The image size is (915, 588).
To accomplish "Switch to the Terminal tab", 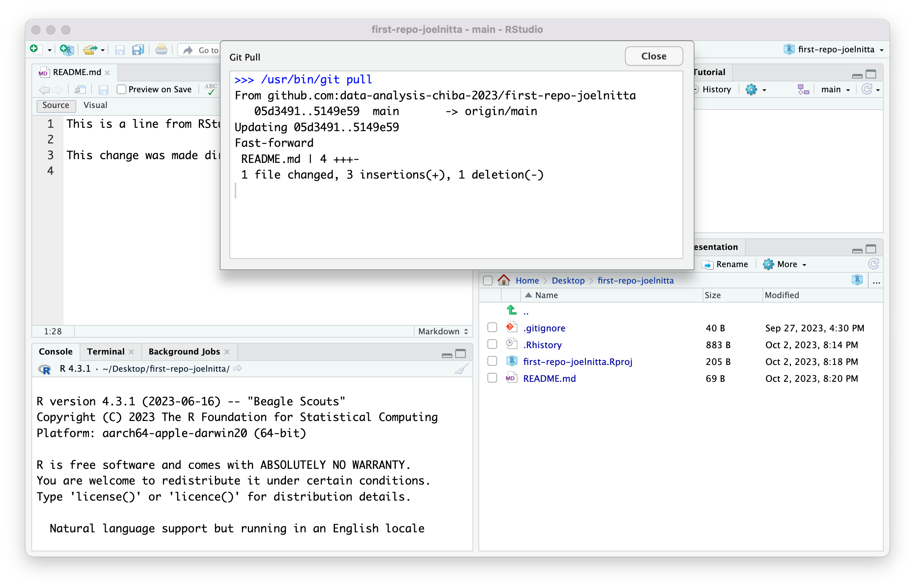I will [105, 352].
